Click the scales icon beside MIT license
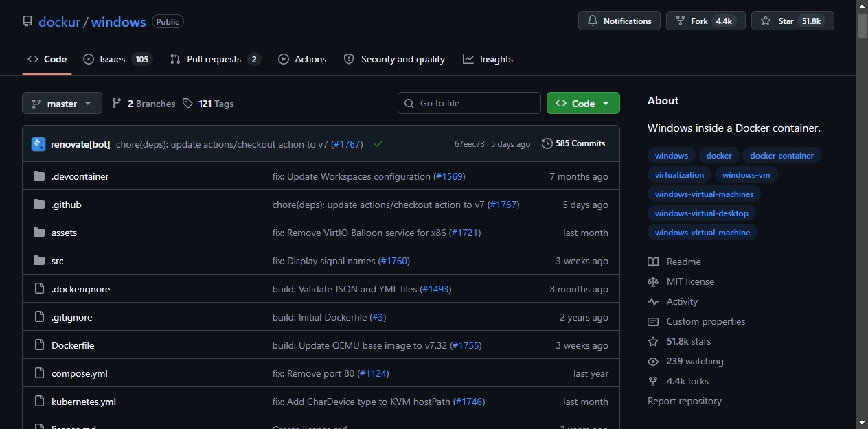 (x=653, y=281)
